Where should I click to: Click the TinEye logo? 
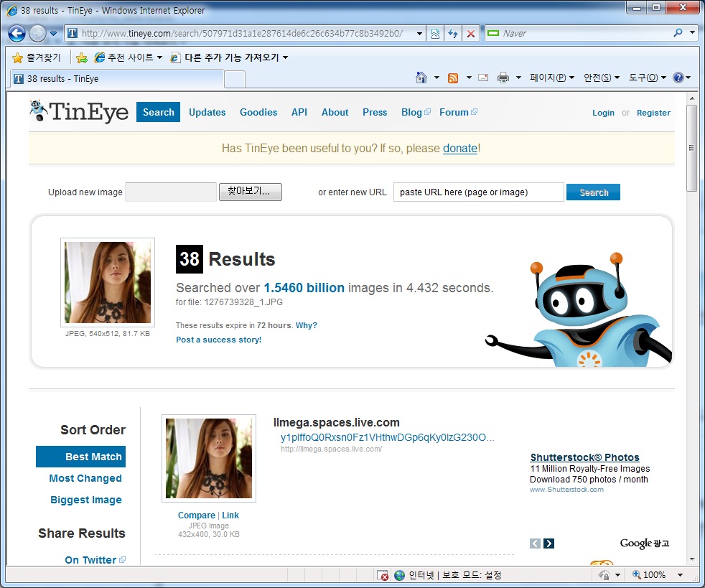[79, 111]
